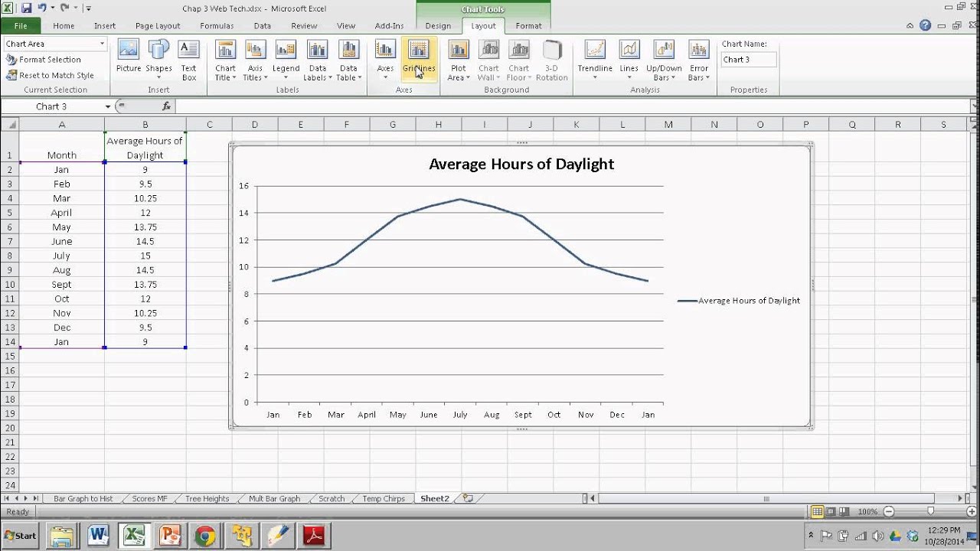Open the Gridlines menu
Screen dimensions: 980x551
tap(418, 60)
